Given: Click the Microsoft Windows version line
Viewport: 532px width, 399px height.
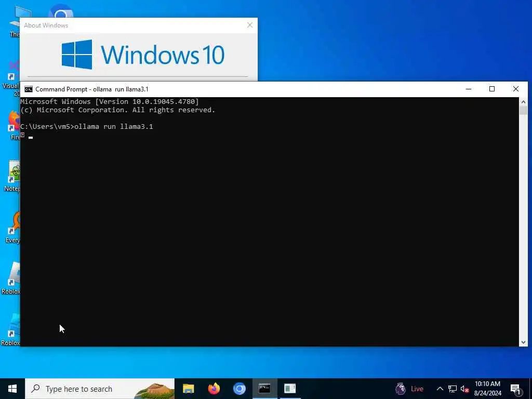Looking at the screenshot, I should pos(110,101).
